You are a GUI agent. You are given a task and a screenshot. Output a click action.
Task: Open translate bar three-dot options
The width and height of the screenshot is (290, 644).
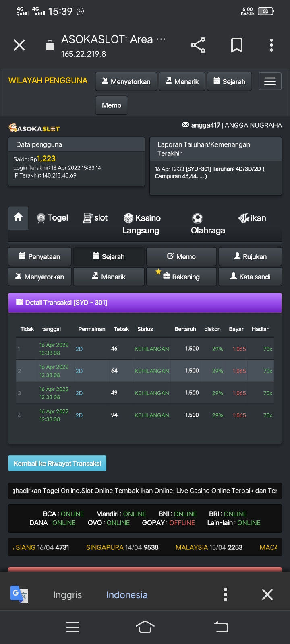point(226,594)
